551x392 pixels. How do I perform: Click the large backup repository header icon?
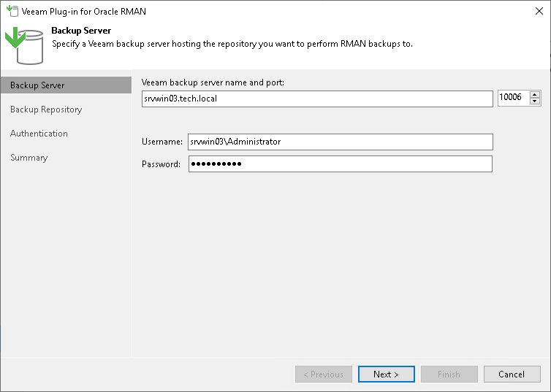(24, 45)
